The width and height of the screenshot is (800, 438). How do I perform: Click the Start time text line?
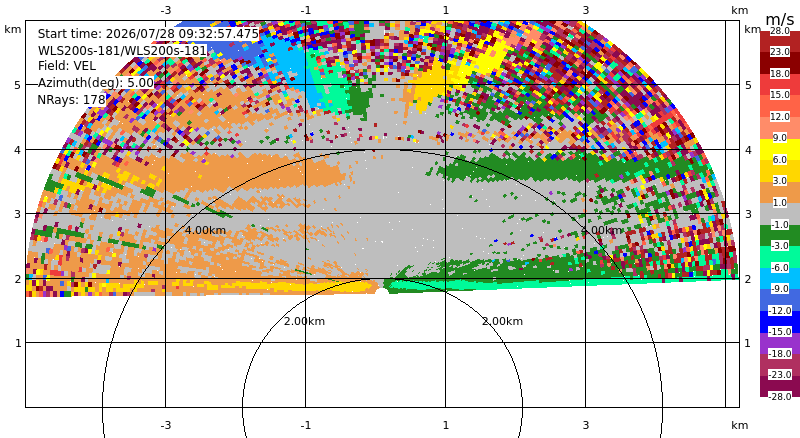point(148,34)
